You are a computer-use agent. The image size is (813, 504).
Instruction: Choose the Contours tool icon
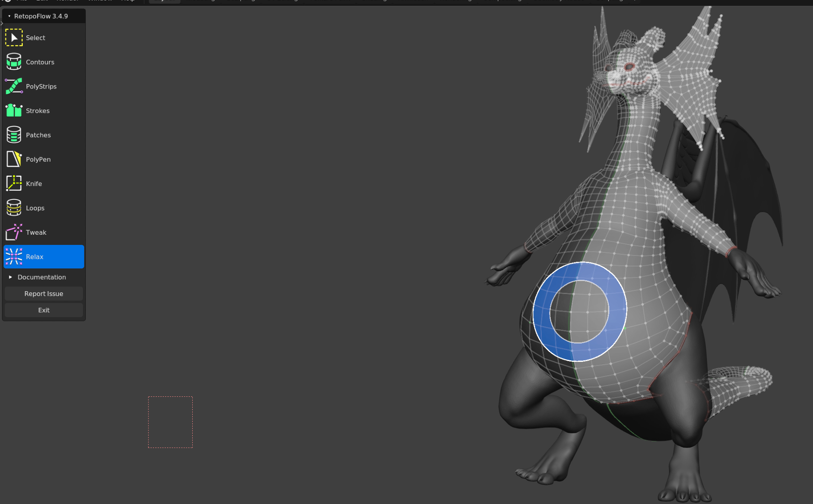14,62
